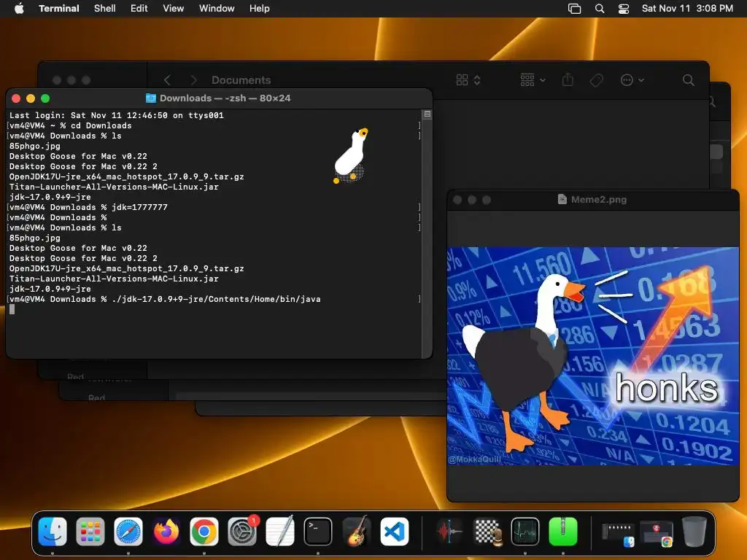Click the date and time in the menu bar
This screenshot has height=560, width=747.
click(687, 8)
